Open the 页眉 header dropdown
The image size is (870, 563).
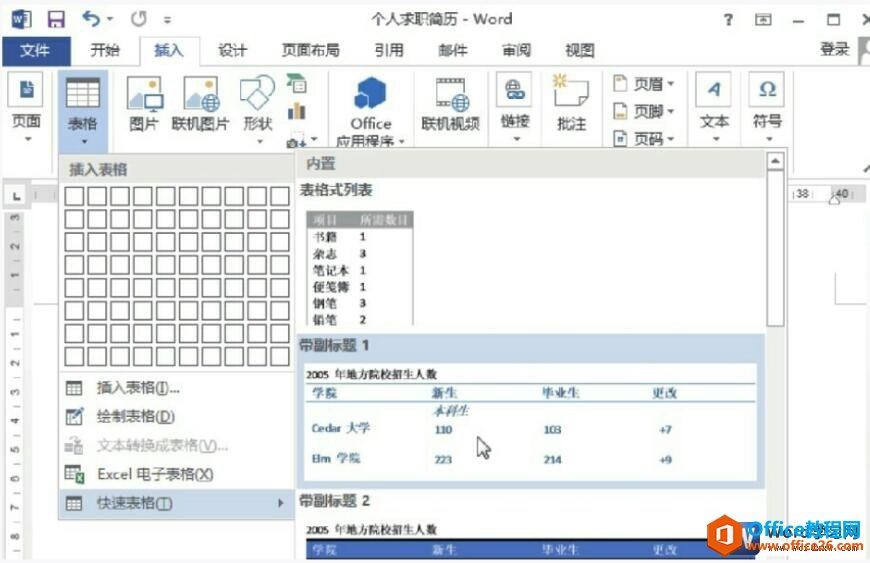(x=644, y=84)
